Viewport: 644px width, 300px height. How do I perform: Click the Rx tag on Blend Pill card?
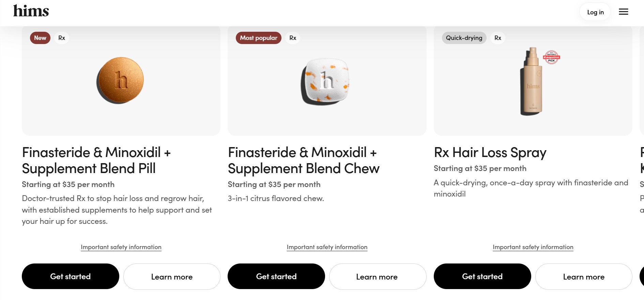coord(62,38)
